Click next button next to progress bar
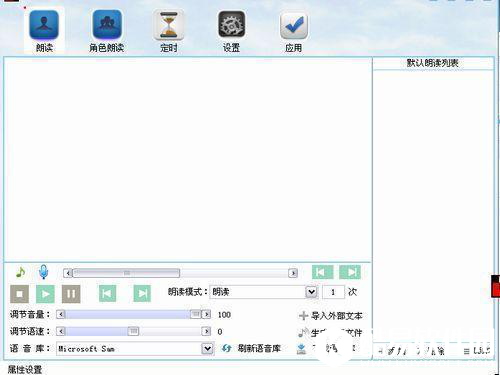This screenshot has width=500, height=375. click(350, 272)
